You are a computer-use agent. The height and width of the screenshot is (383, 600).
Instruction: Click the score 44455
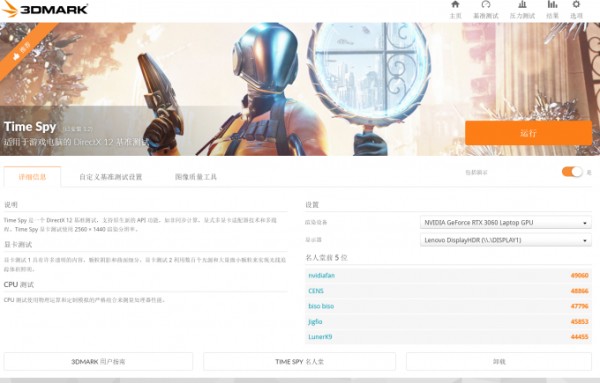pos(579,337)
